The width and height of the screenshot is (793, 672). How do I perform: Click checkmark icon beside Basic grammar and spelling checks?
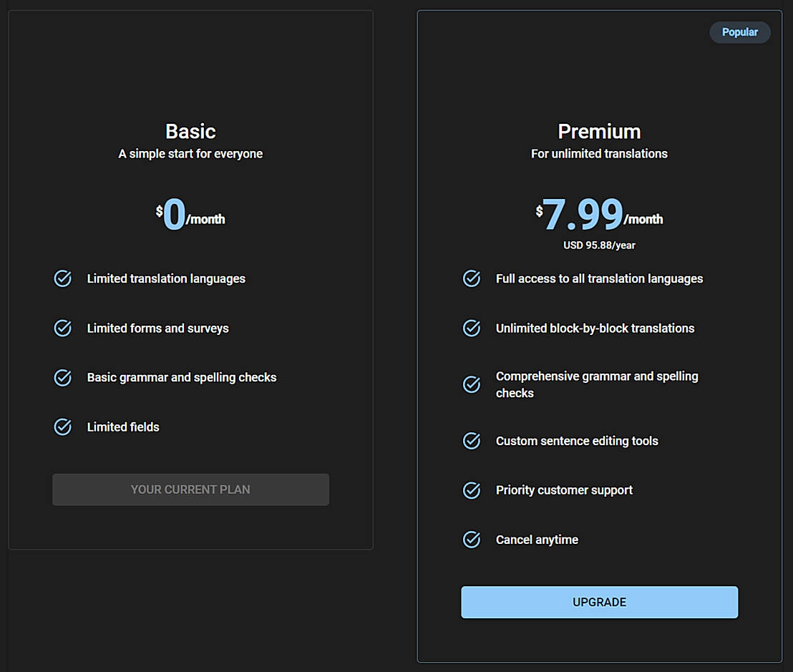point(63,377)
